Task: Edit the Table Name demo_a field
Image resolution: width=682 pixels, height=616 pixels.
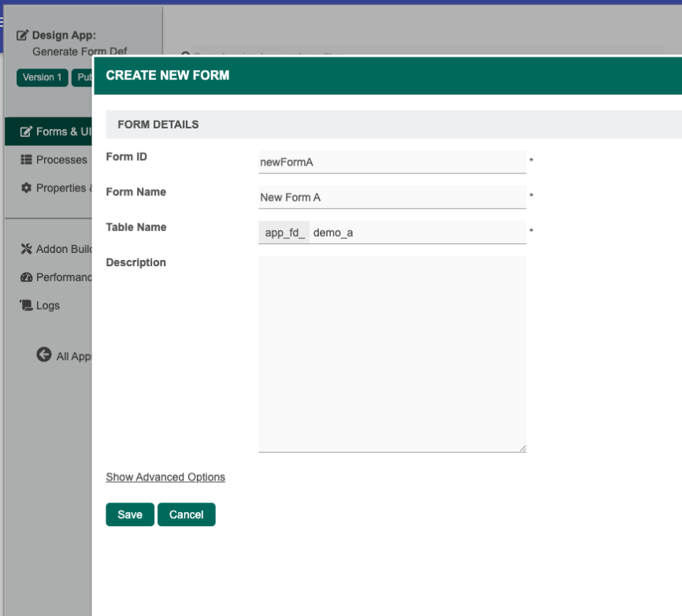Action: tap(417, 232)
